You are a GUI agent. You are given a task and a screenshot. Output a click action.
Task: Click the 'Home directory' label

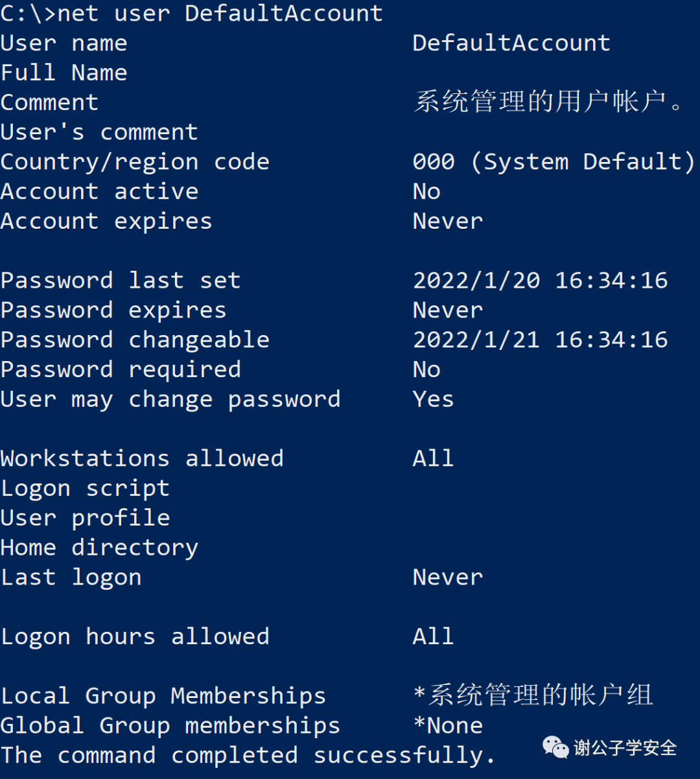[99, 548]
